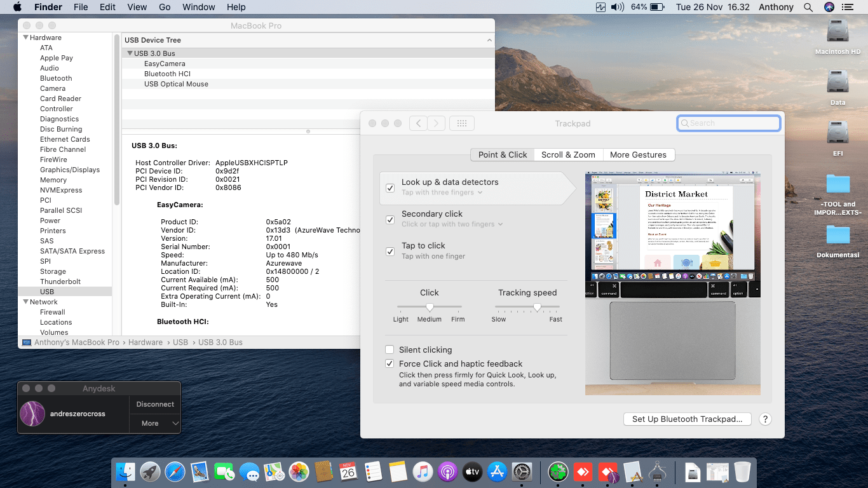Toggle the Tap to click checkbox

pos(390,251)
